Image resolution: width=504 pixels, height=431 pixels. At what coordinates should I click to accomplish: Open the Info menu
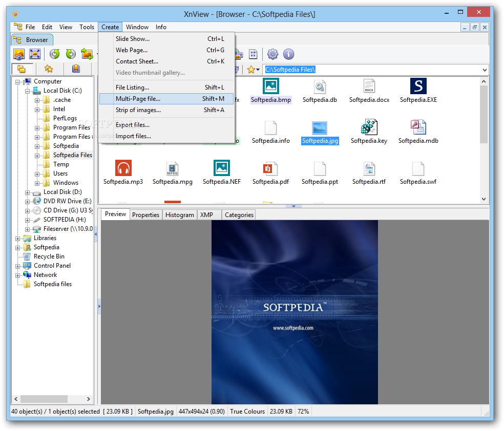(161, 27)
